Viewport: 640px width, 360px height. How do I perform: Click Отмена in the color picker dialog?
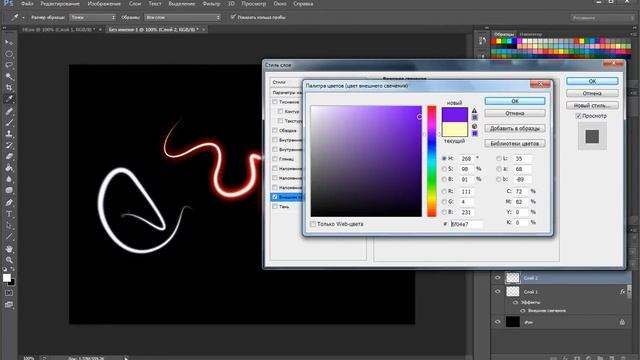(515, 113)
